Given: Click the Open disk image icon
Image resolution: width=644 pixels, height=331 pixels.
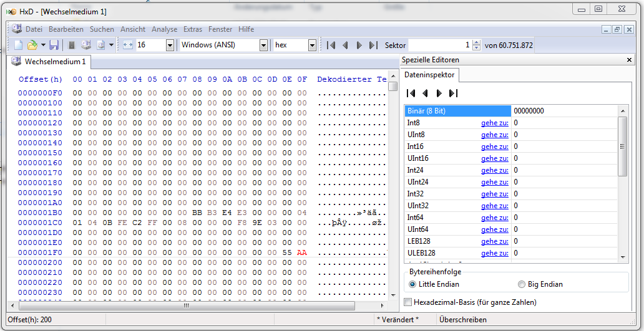Looking at the screenshot, I should pyautogui.click(x=101, y=45).
